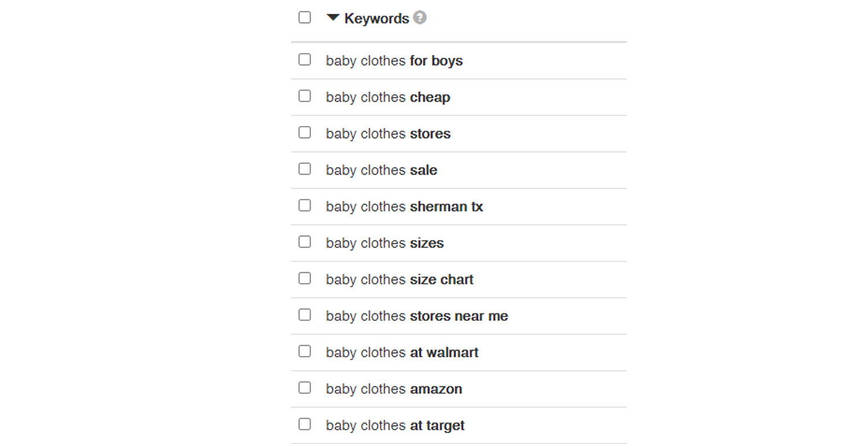Click the Keywords column header label
The width and height of the screenshot is (868, 444).
(x=377, y=18)
